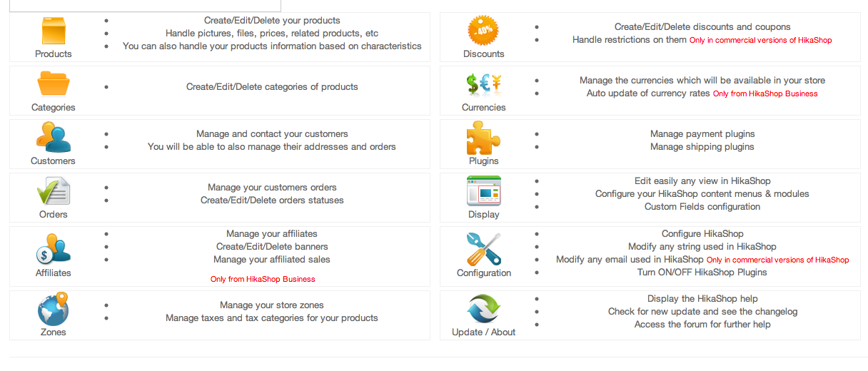Open the Plugins puzzle piece icon
Image resolution: width=868 pixels, height=371 pixels.
tap(483, 138)
